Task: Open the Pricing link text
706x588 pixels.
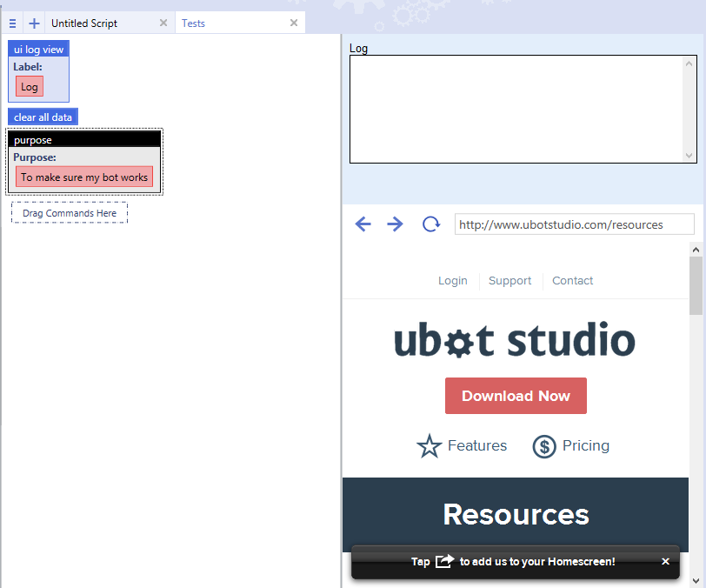Action: pos(586,445)
